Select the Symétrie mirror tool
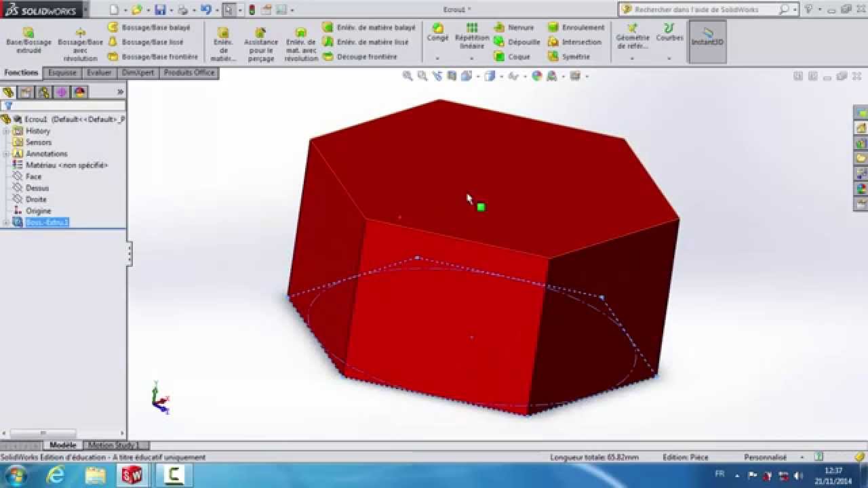 [569, 57]
